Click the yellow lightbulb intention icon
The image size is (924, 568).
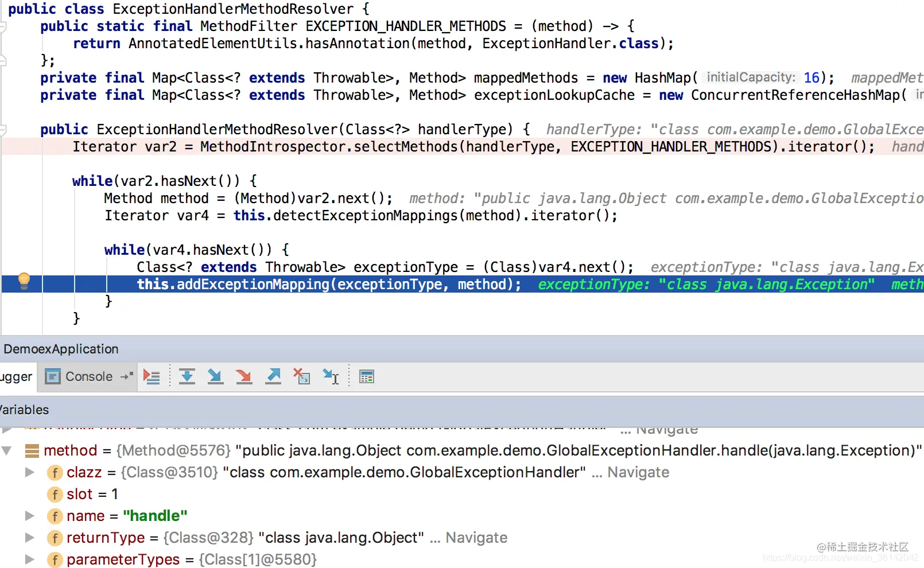[x=24, y=281]
